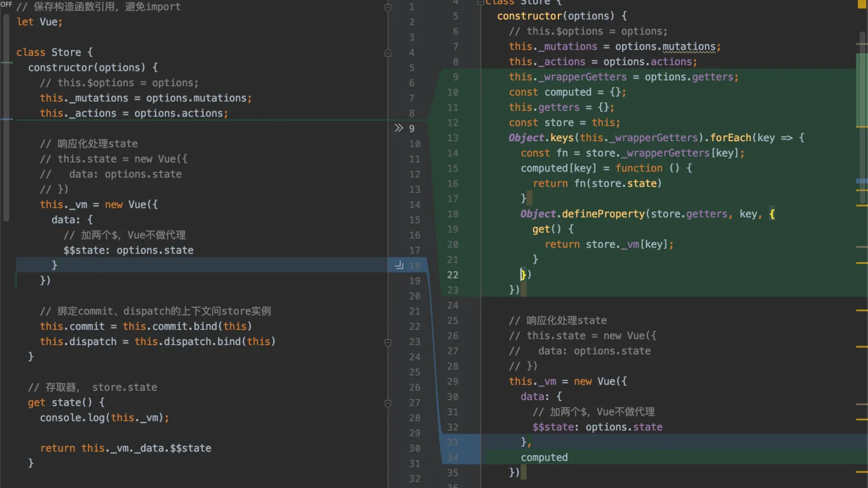868x488 pixels.
Task: Toggle the fold end marker at left line 23
Action: pos(388,342)
